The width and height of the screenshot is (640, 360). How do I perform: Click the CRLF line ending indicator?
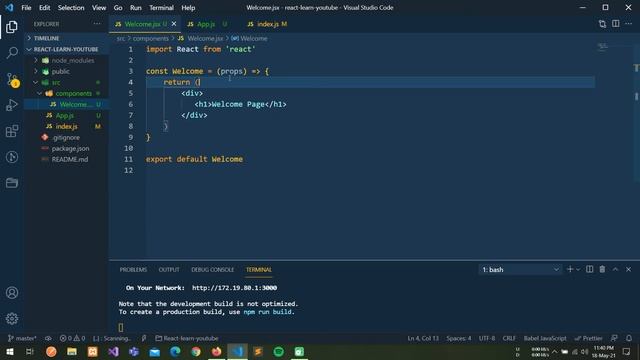tap(509, 338)
